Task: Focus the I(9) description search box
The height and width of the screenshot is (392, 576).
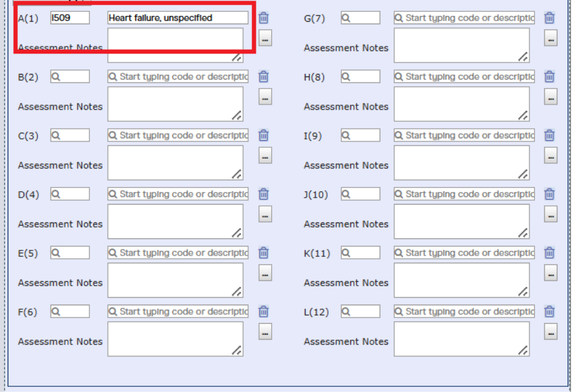Action: (464, 135)
